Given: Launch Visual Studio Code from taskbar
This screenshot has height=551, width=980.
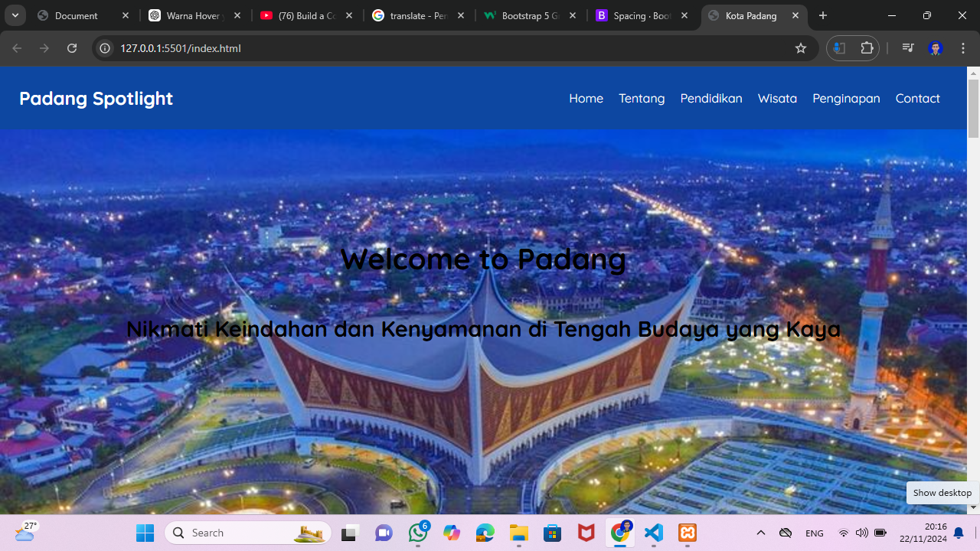Looking at the screenshot, I should [x=654, y=533].
